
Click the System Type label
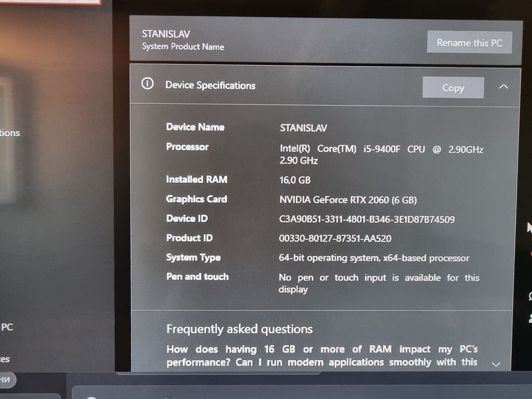point(193,258)
